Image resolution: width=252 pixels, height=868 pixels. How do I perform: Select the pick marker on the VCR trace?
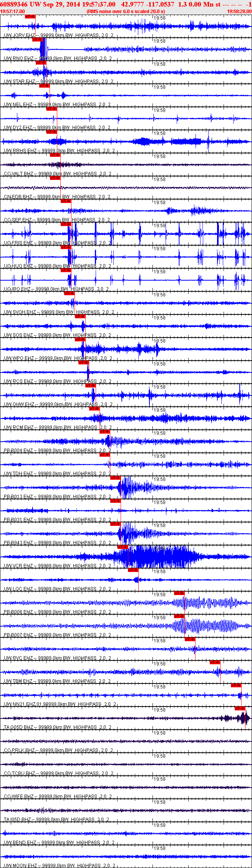click(123, 547)
